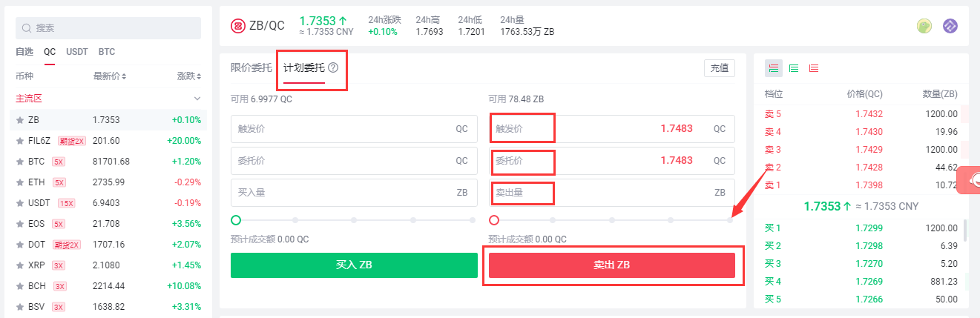Click the green round icon in the header
Viewport: 980px width, 318px height.
924,26
